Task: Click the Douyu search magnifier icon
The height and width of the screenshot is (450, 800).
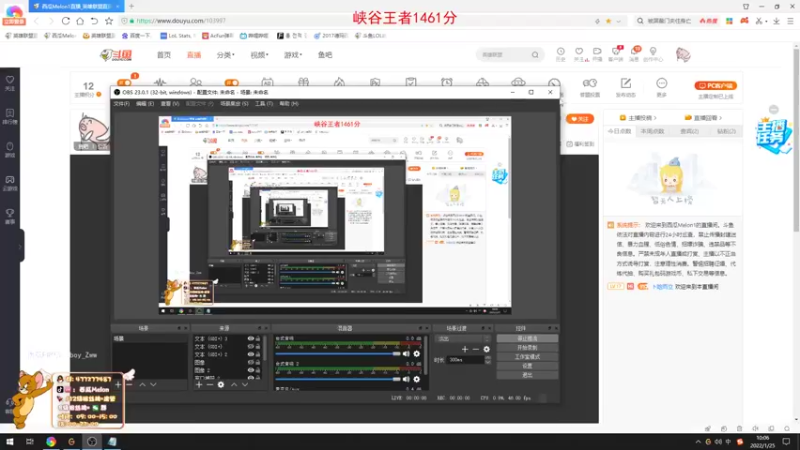Action: tap(535, 55)
